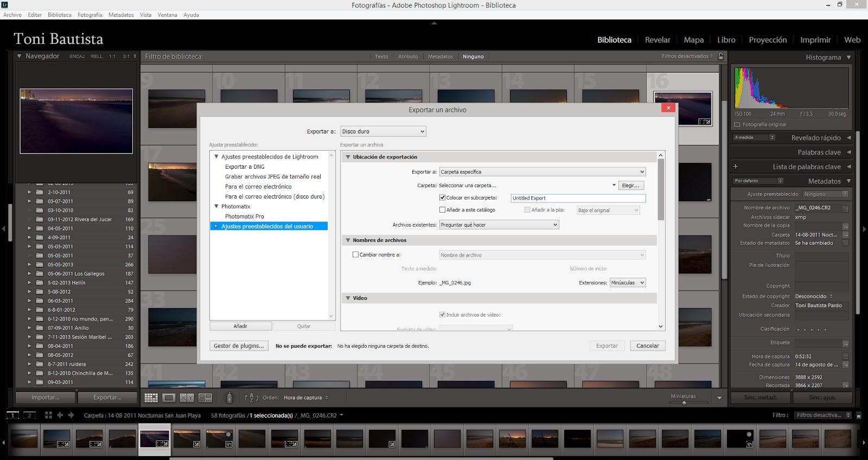
Task: Click the filter lock icon
Action: pyautogui.click(x=720, y=56)
